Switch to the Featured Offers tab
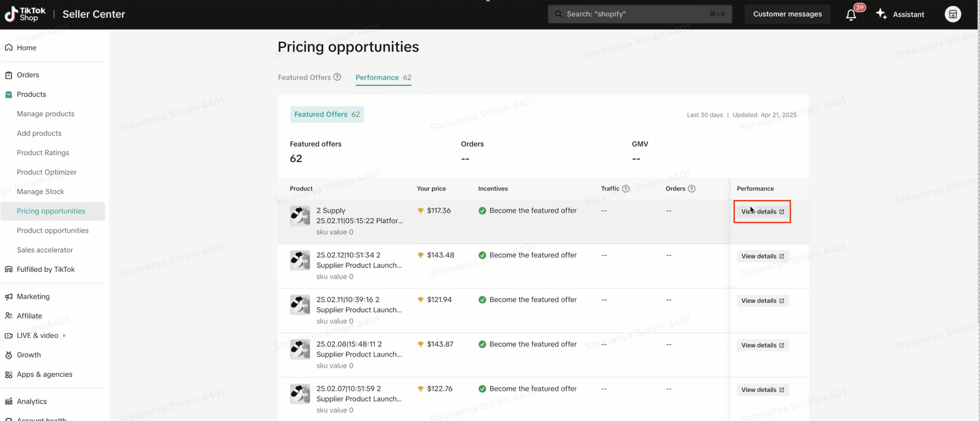 pos(304,77)
